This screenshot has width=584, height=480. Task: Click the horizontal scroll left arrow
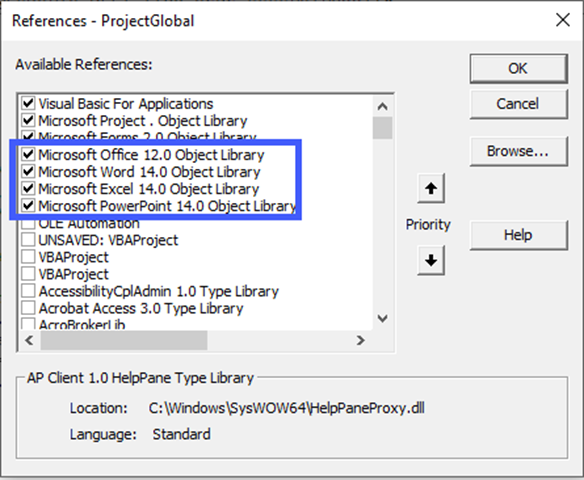[29, 340]
